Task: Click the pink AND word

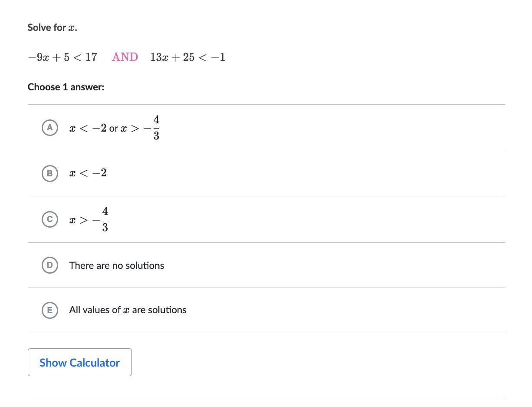Action: [x=125, y=57]
